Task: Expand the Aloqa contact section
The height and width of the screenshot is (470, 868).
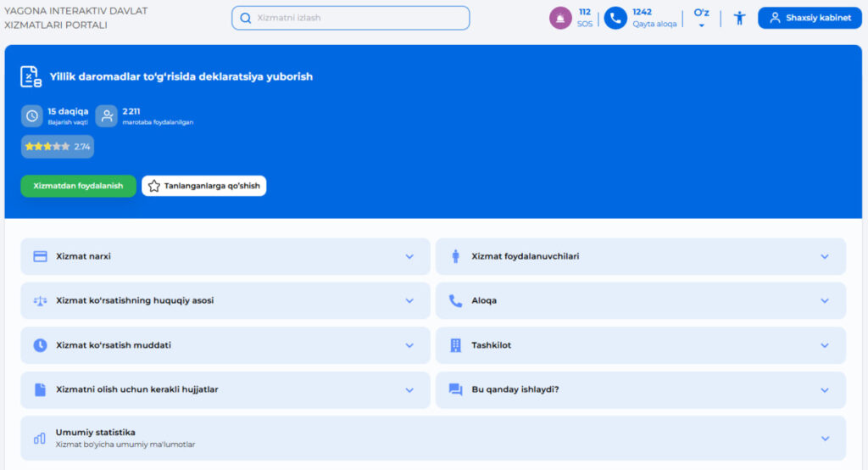Action: point(824,301)
